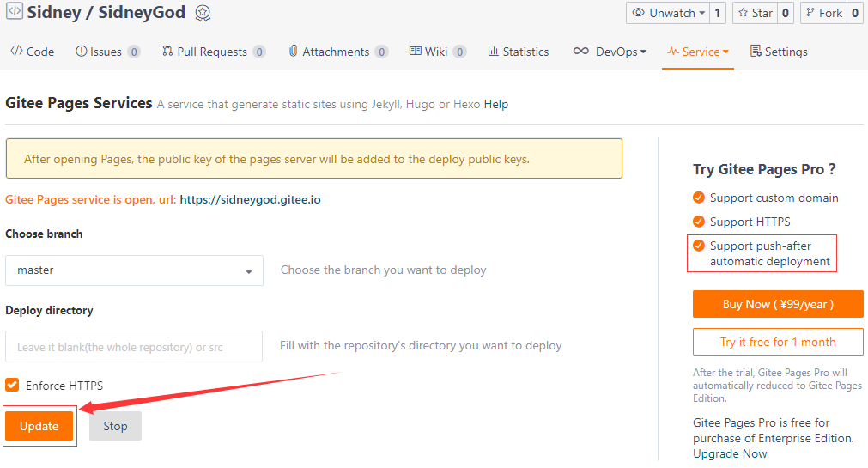This screenshot has height=468, width=868.
Task: Click the badge icon next to SidneyGod
Action: click(x=203, y=14)
